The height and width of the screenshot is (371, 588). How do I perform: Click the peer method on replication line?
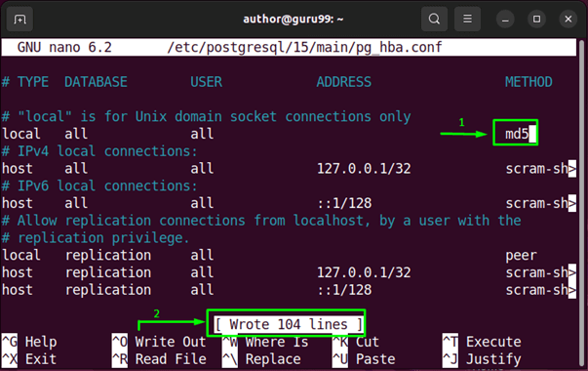521,256
